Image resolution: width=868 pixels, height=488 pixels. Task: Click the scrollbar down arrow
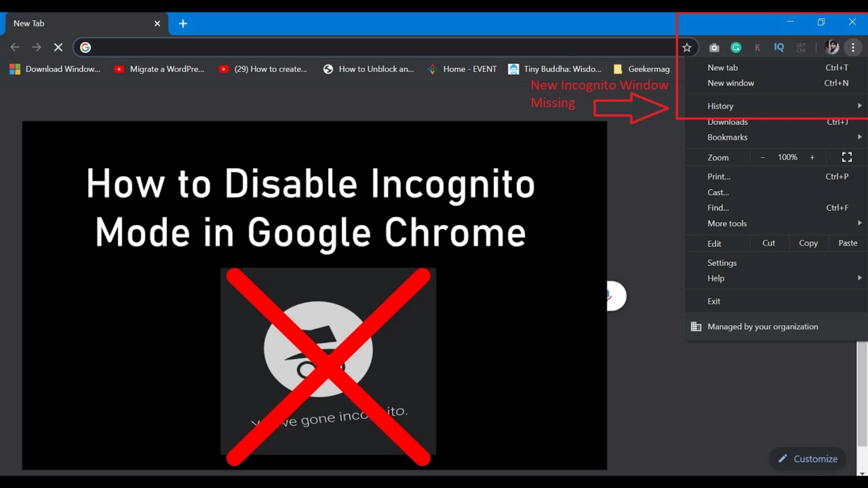[862, 473]
